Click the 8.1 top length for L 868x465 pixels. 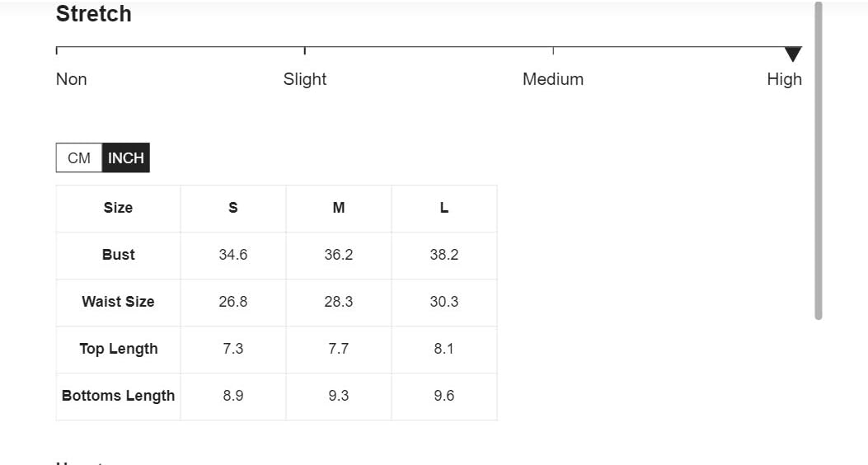[444, 349]
